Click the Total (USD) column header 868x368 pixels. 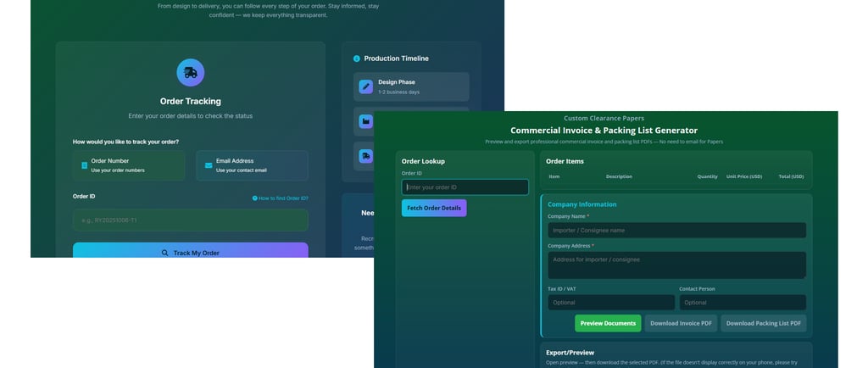pyautogui.click(x=791, y=176)
